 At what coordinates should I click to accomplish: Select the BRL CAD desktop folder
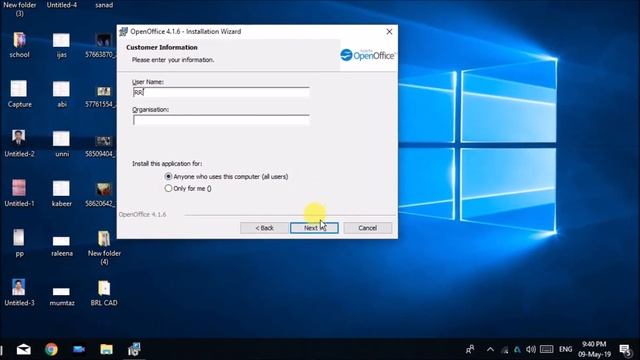[104, 293]
